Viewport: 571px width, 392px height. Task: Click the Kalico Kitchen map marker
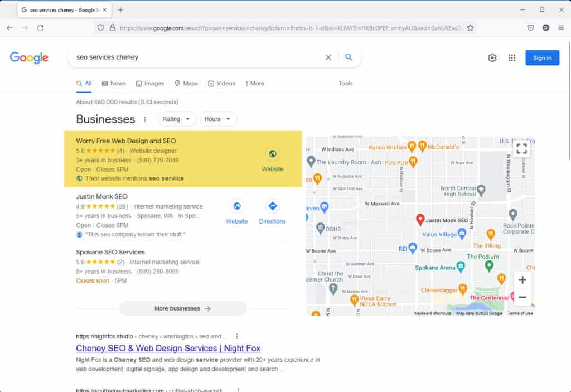coord(412,147)
